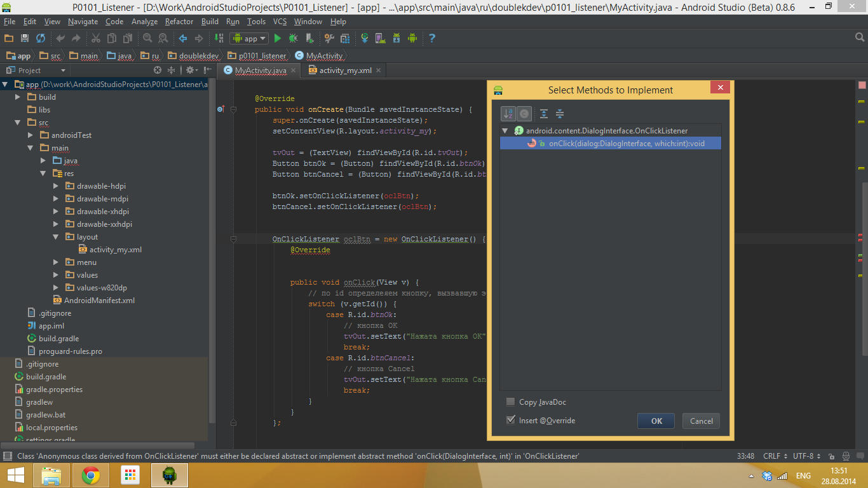
Task: Click the Replace search icon
Action: coord(163,38)
